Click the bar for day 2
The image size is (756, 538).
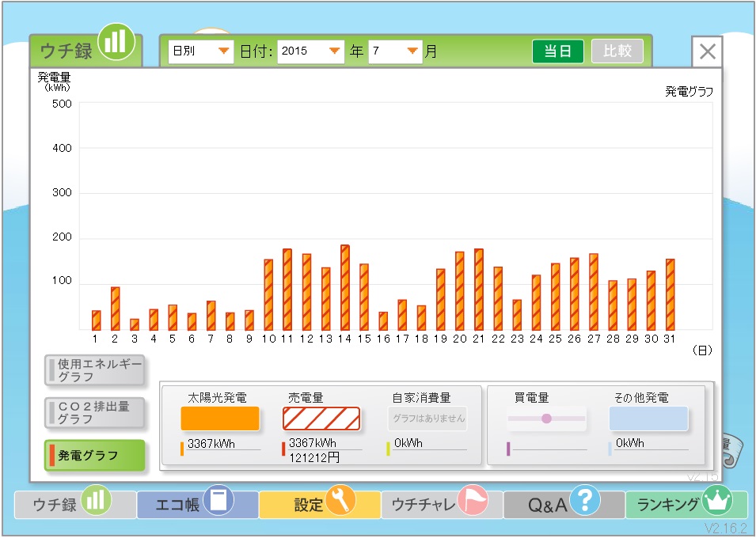click(116, 309)
